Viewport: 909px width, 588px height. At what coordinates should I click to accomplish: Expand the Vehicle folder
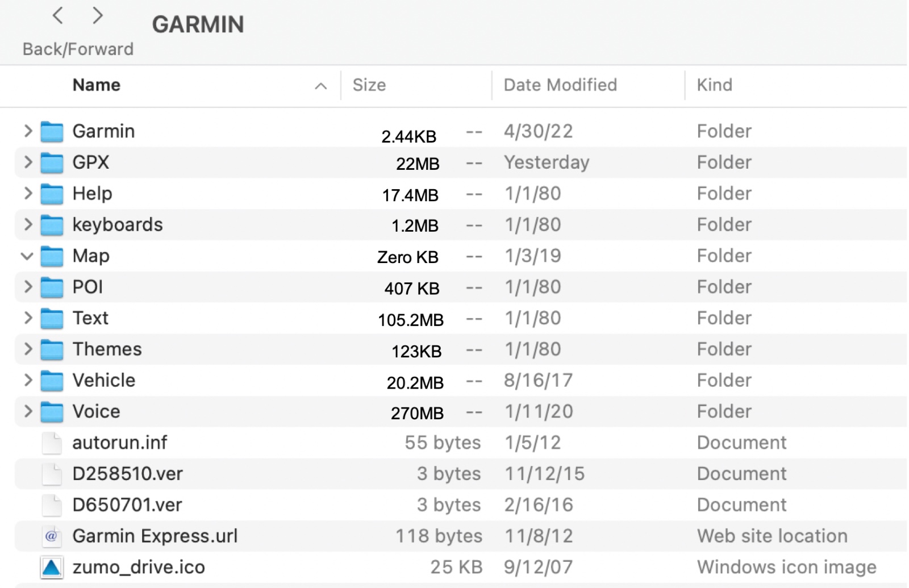click(27, 381)
